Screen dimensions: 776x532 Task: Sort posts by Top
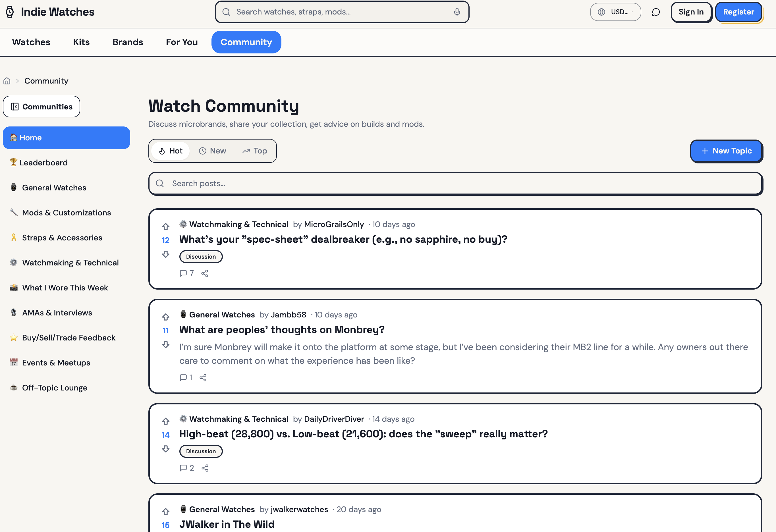click(254, 151)
